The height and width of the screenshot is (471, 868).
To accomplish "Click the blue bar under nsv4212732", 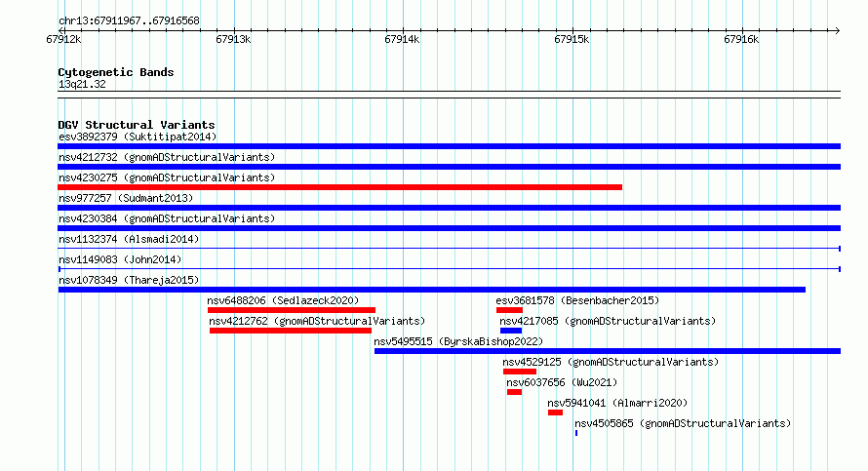I will pos(449,167).
